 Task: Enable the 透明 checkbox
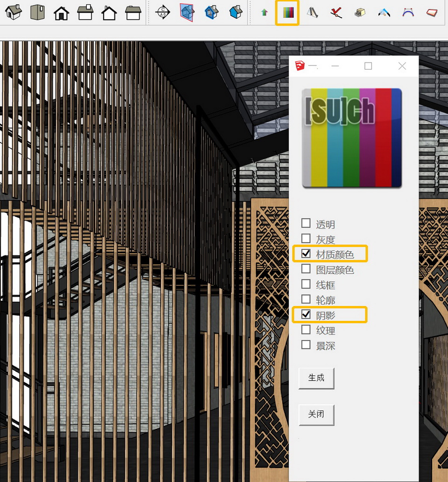306,223
